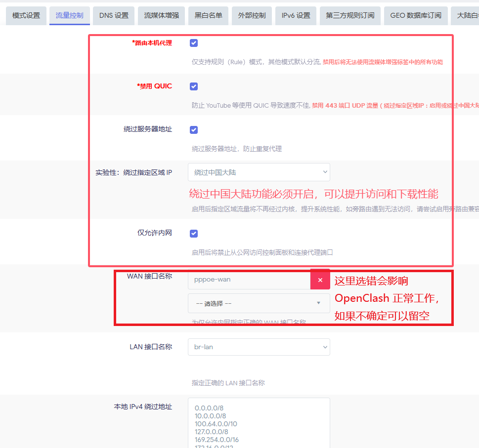Open the DNS 设置 tab

[x=114, y=15]
